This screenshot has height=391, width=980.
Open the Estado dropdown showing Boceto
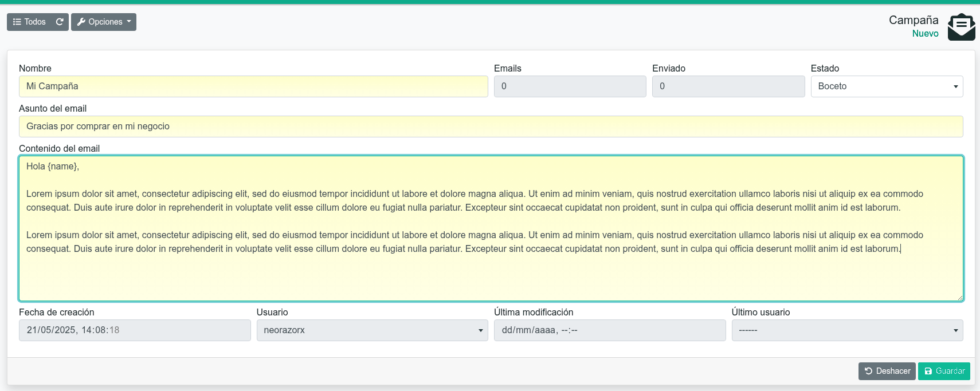(887, 86)
